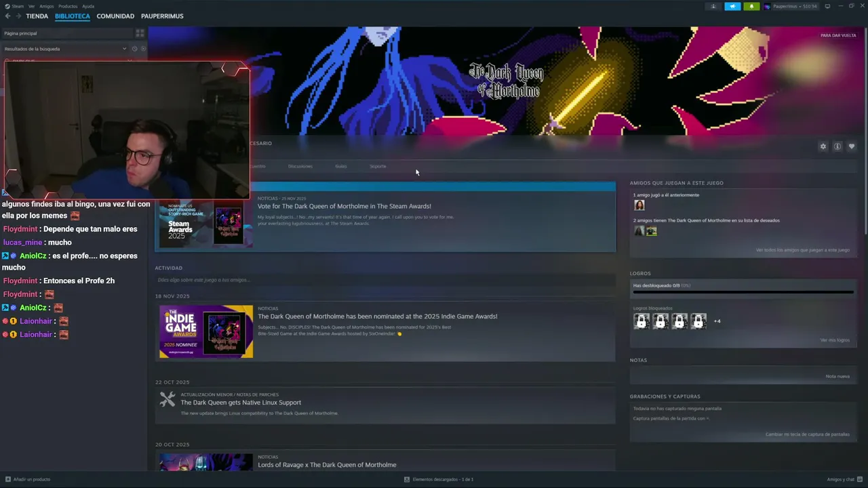This screenshot has width=868, height=488.
Task: Click the second wishlist friend avatar
Action: click(651, 231)
